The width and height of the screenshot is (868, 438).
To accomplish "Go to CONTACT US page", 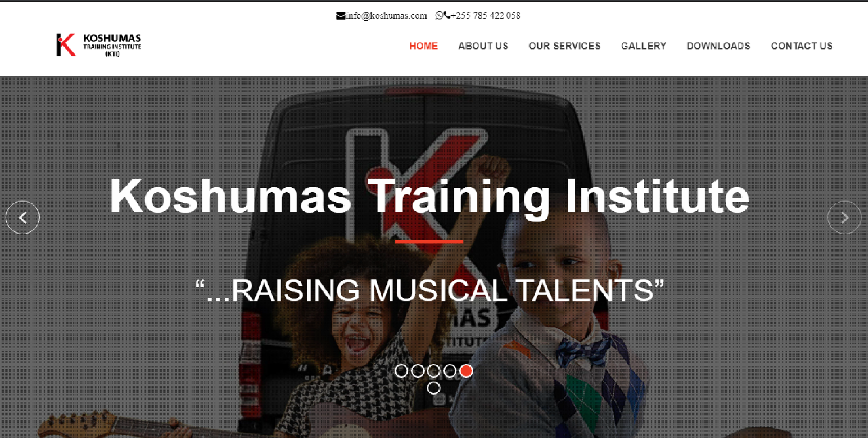I will pos(802,46).
